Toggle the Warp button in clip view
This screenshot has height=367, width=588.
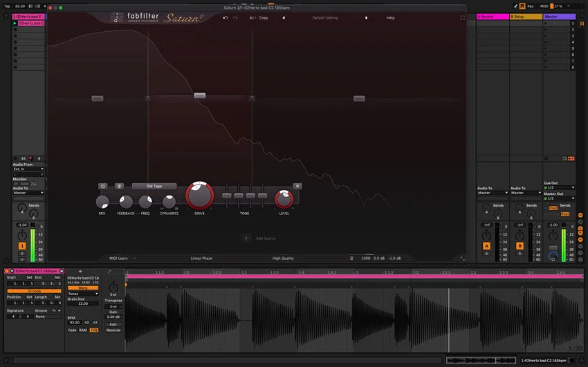pos(83,288)
